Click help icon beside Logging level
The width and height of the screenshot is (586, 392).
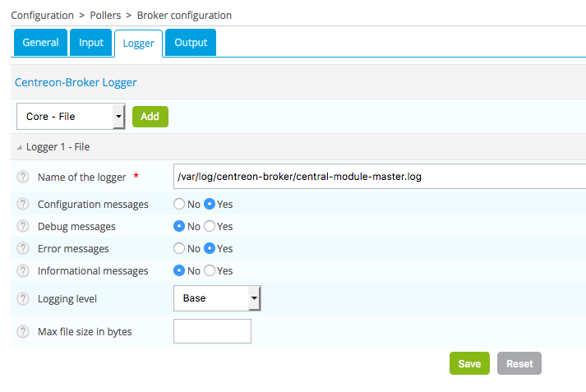[23, 298]
